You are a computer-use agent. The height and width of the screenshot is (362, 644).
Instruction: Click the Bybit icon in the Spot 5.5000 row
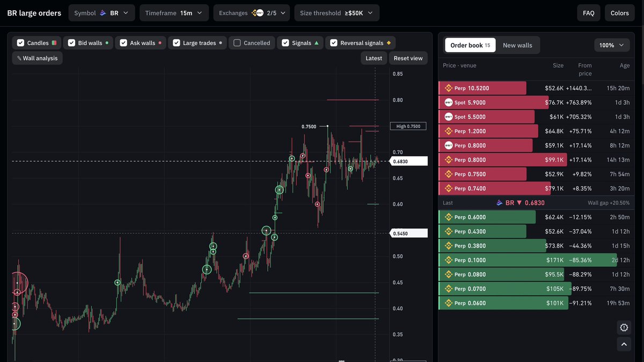(x=449, y=117)
